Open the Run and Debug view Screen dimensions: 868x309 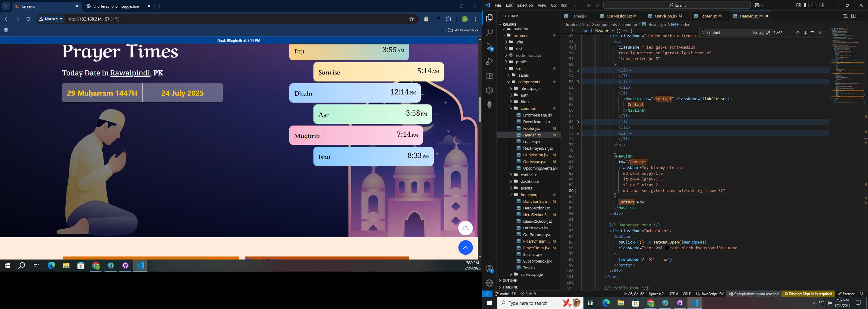point(489,61)
